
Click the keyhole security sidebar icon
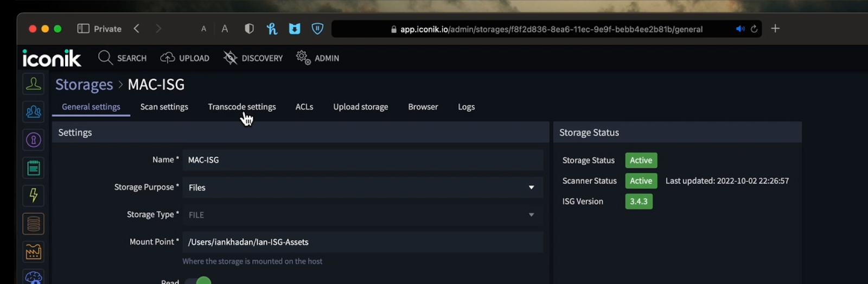tap(33, 140)
